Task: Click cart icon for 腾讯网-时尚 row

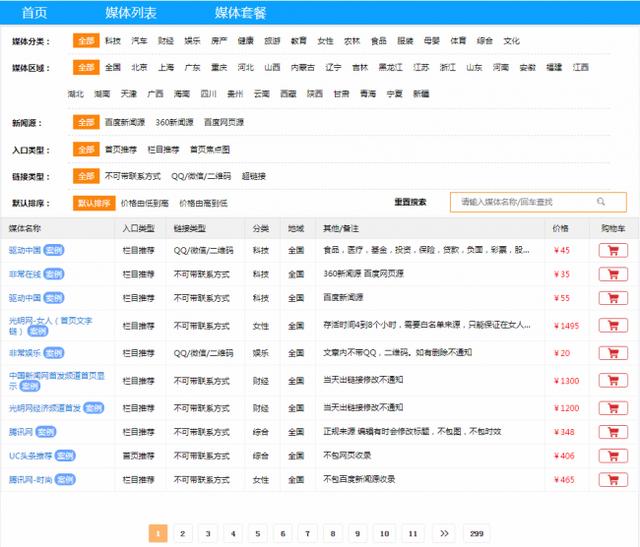Action: (x=613, y=480)
